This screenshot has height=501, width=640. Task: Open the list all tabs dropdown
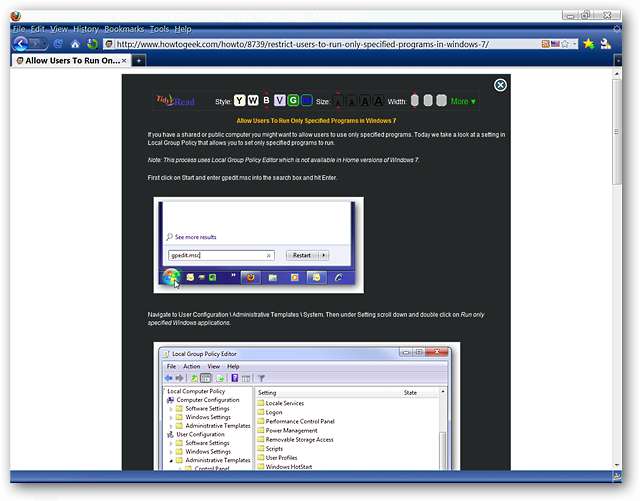(618, 60)
